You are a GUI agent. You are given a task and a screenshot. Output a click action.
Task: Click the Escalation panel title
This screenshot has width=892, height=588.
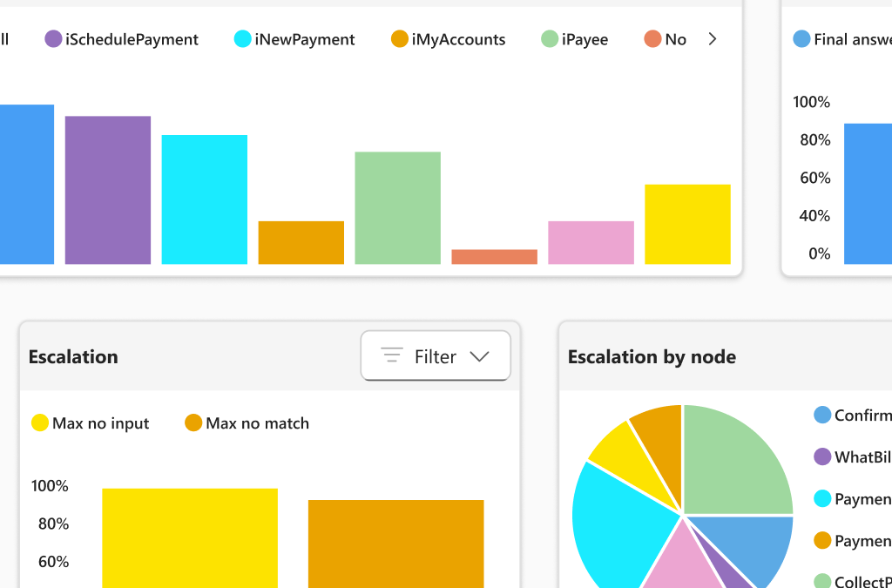coord(73,356)
